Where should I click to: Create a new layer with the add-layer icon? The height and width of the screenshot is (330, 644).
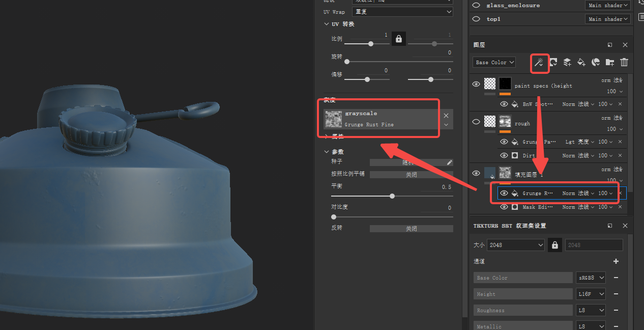point(567,62)
